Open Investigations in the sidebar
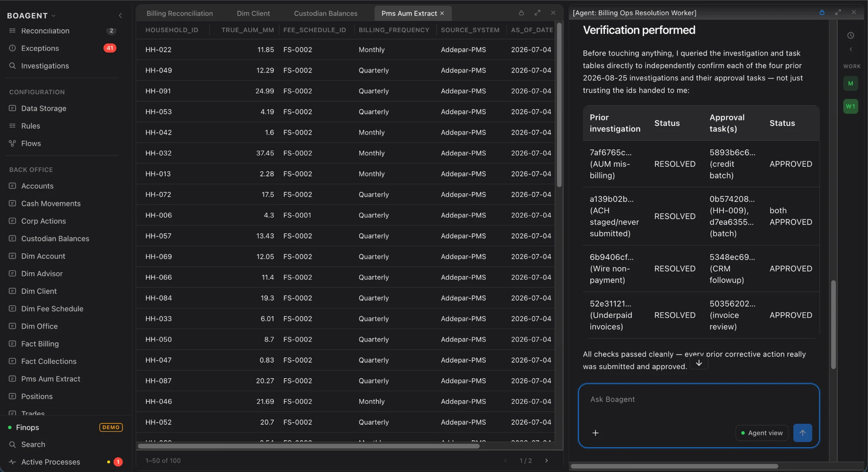The height and width of the screenshot is (472, 868). tap(45, 66)
